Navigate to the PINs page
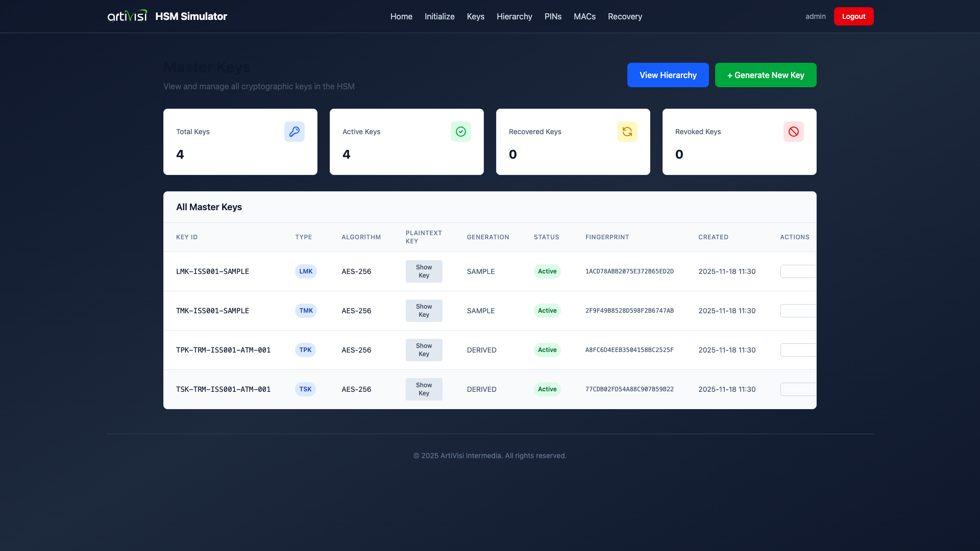Viewport: 980px width, 551px height. 553,16
